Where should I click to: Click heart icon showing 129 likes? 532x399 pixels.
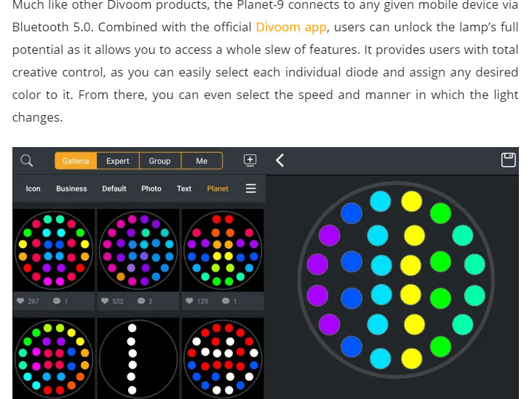tap(189, 301)
